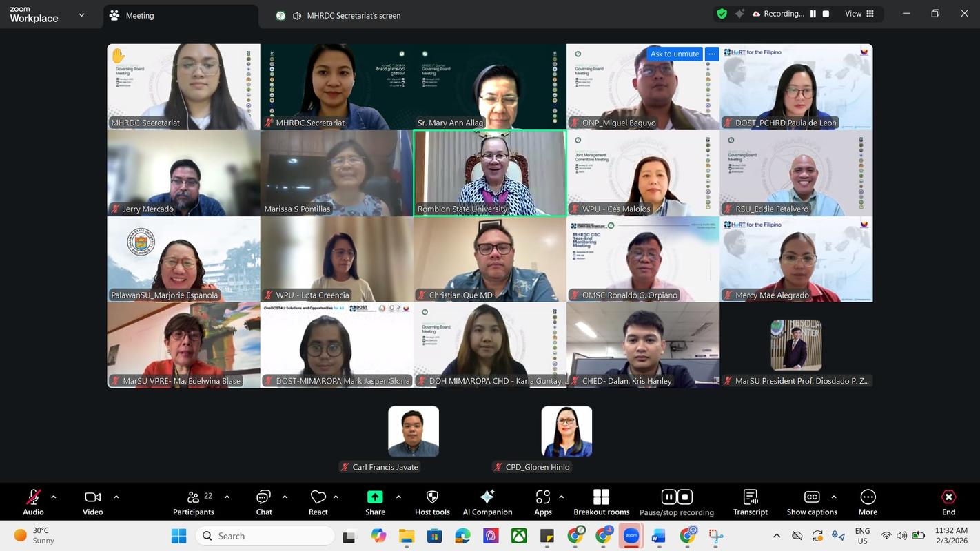This screenshot has height=551, width=980.
Task: Stop recording from the top bar indicator
Action: pyautogui.click(x=826, y=14)
